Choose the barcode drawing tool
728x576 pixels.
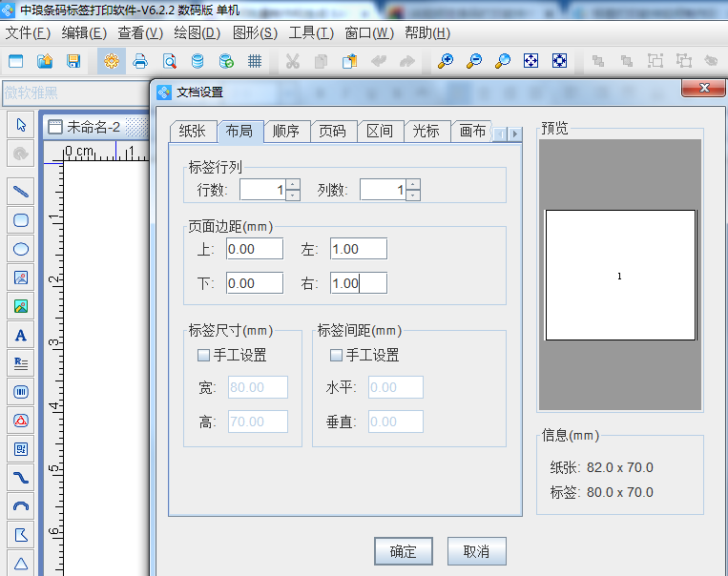pyautogui.click(x=21, y=391)
